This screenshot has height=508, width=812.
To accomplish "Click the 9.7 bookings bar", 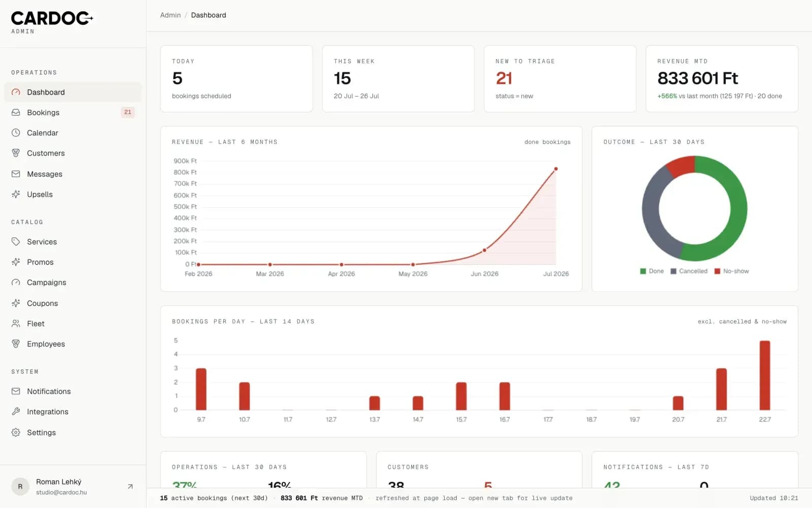I will point(201,389).
